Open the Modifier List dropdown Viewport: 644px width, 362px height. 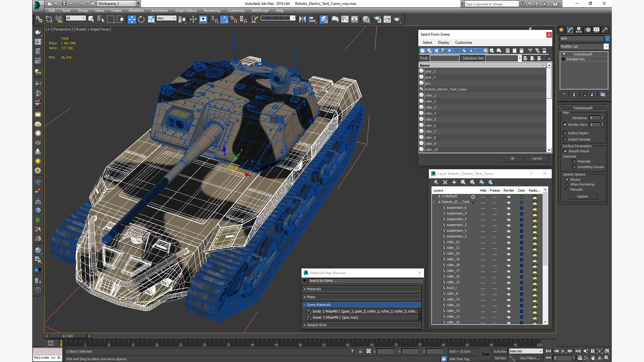pos(606,47)
